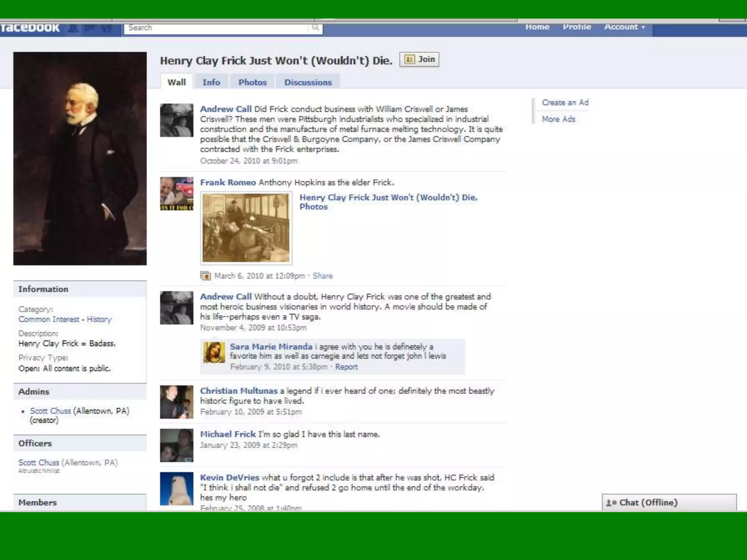Image resolution: width=747 pixels, height=560 pixels.
Task: Click Frank Romeo's profile picture
Action: coord(177,194)
